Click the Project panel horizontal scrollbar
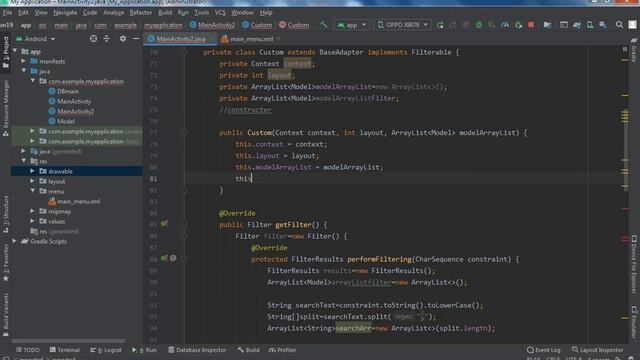Viewport: 640px width, 360px height. click(68, 341)
